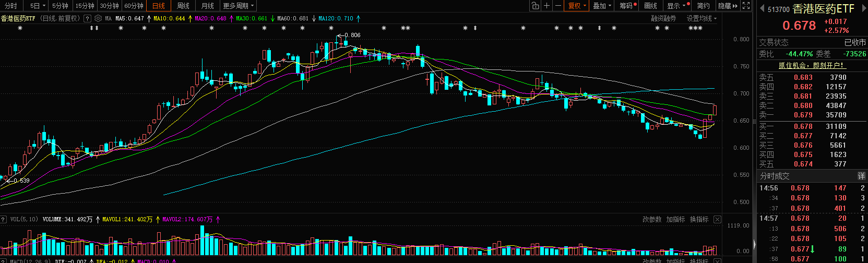Click the 卖一 0.679 order row
The width and height of the screenshot is (868, 263).
pos(812,115)
